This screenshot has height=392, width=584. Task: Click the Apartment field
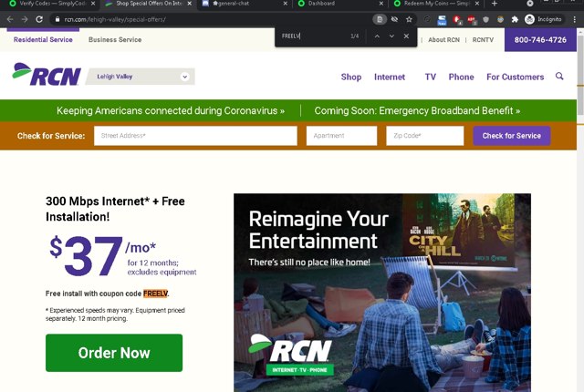341,136
